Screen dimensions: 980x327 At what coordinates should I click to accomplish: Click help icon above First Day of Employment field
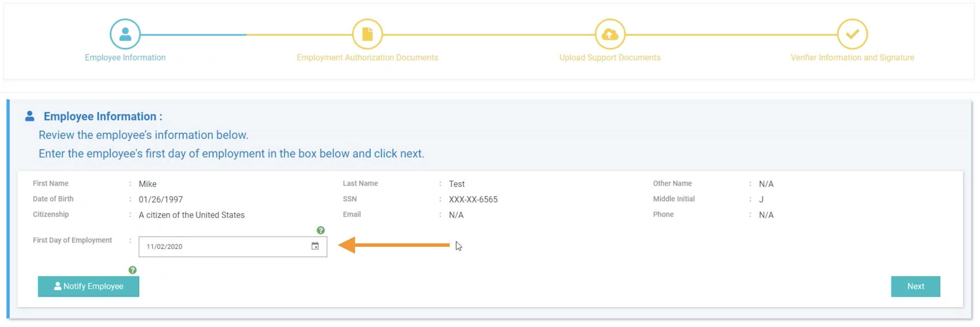coord(321,230)
